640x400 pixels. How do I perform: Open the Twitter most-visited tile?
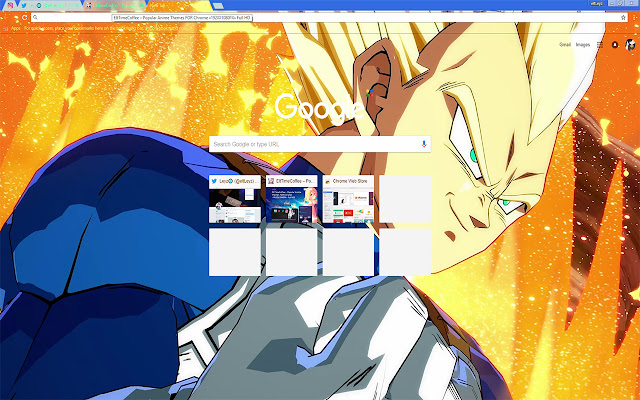tap(235, 199)
